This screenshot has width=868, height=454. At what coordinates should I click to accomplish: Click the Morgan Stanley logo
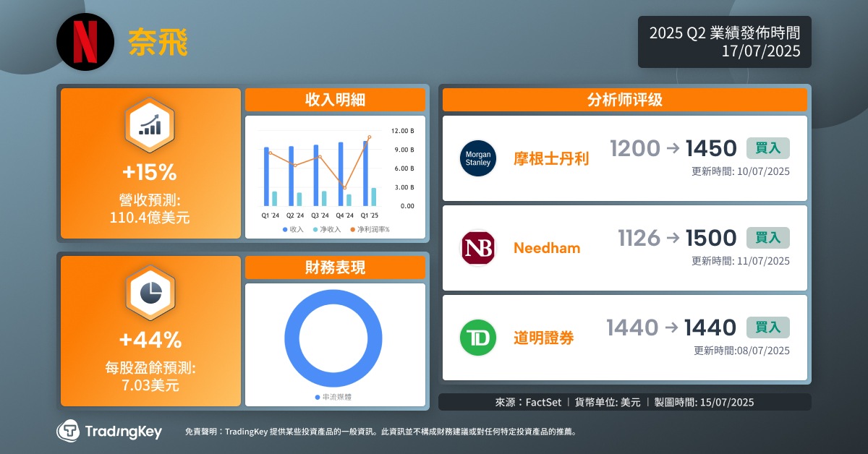(477, 158)
